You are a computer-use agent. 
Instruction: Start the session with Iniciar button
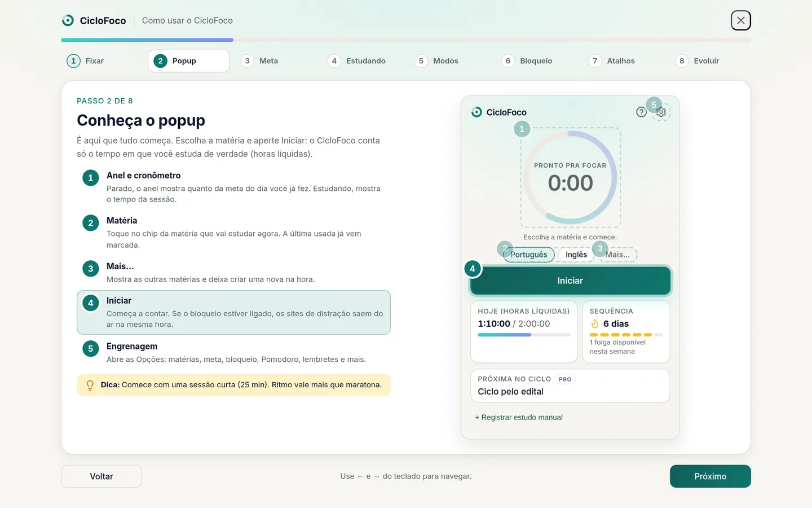(x=570, y=281)
